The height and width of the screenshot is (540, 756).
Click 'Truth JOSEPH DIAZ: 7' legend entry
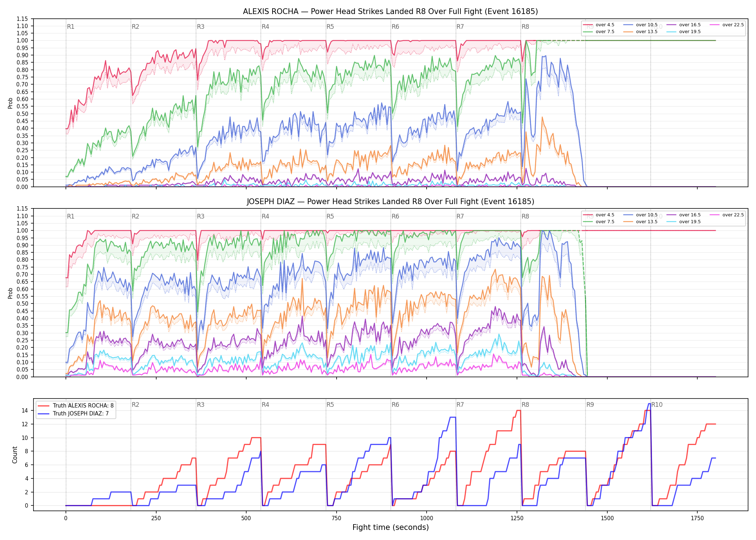pos(73,414)
